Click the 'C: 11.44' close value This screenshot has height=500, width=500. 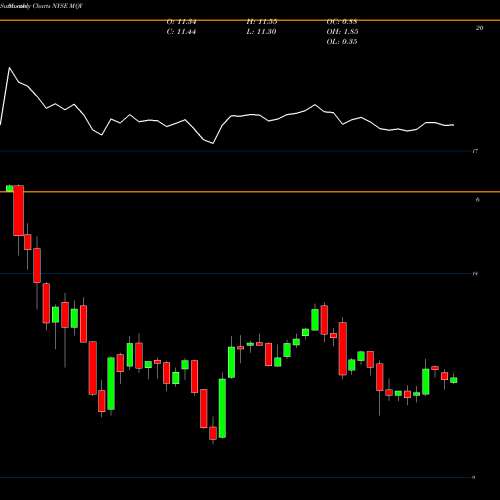pyautogui.click(x=181, y=32)
